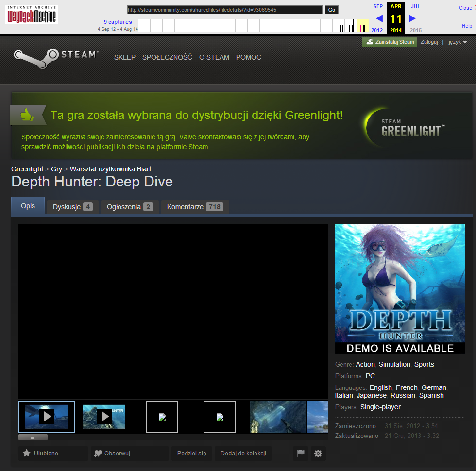
Task: Click the Zainstaluj Steam button
Action: point(390,42)
